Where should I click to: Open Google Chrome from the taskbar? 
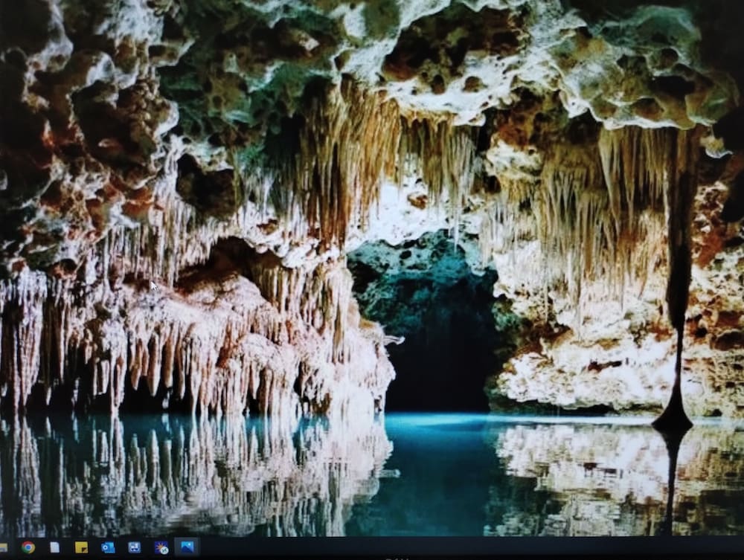28,547
